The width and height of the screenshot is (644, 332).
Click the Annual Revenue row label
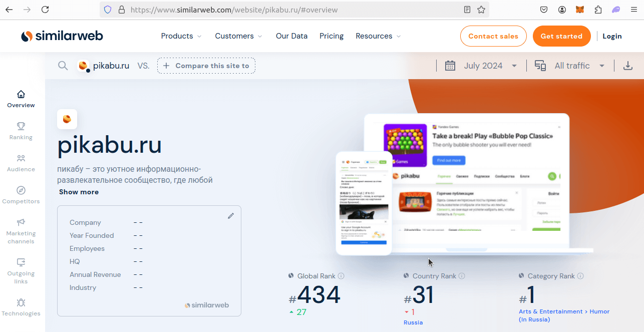(95, 274)
